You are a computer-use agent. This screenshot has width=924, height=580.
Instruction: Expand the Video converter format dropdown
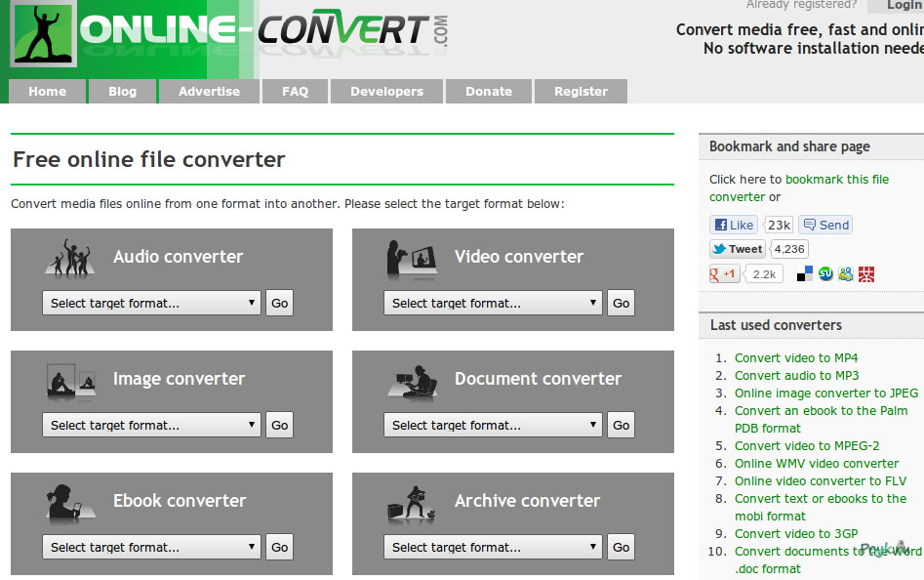point(494,304)
